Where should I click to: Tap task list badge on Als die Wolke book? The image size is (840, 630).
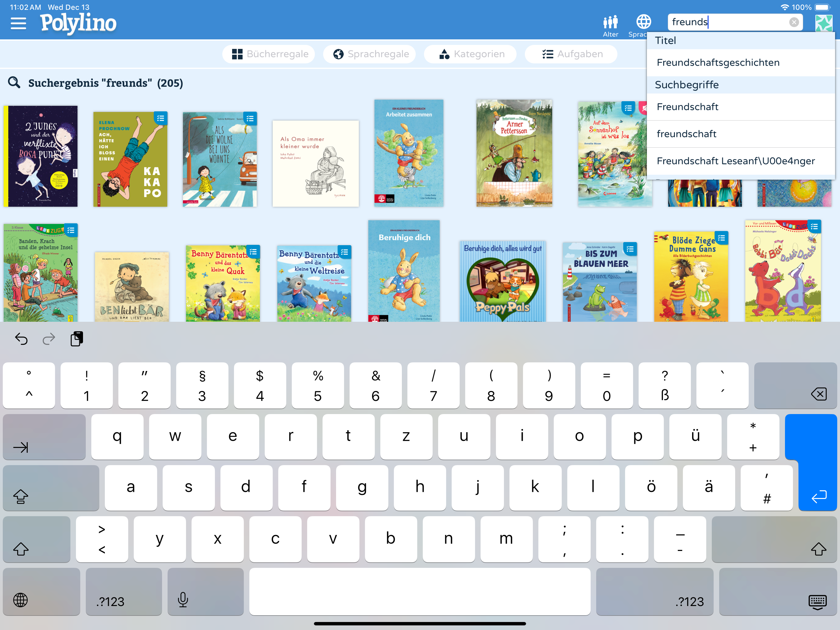coord(250,118)
